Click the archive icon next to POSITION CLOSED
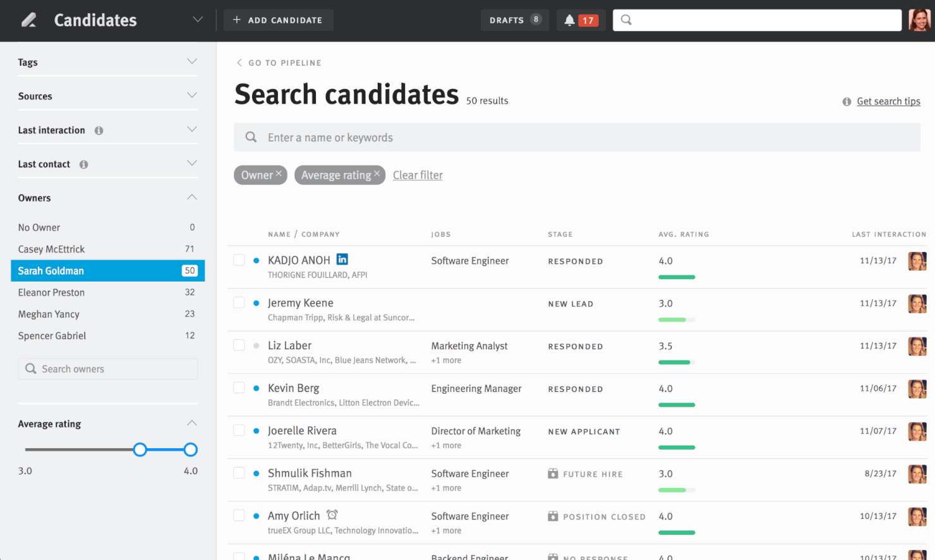The image size is (935, 560). [x=553, y=516]
